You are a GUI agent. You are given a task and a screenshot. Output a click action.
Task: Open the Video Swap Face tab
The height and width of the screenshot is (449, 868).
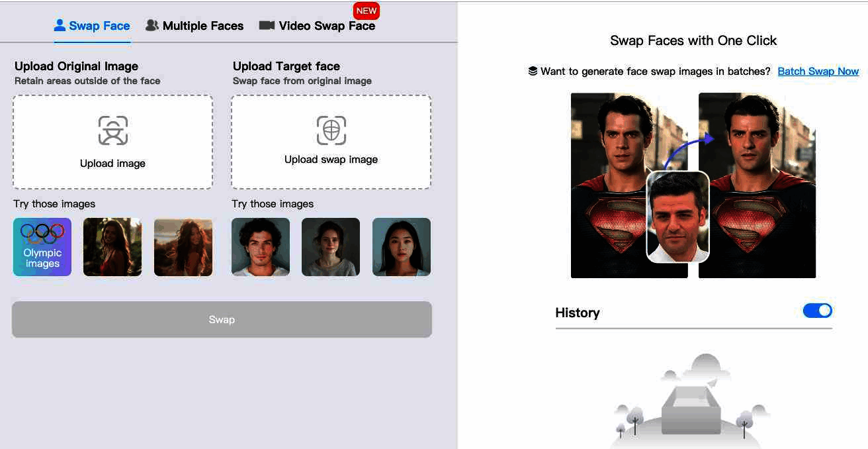[x=317, y=26]
